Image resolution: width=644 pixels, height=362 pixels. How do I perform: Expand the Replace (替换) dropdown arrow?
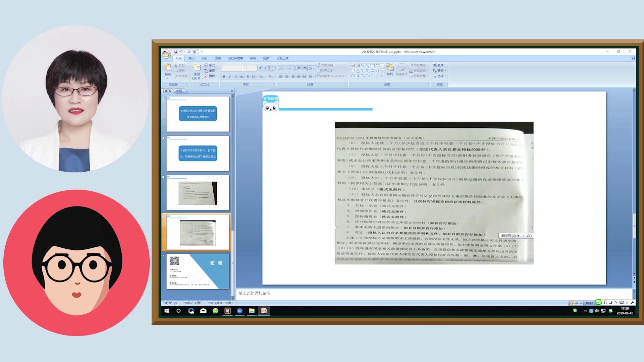point(445,71)
